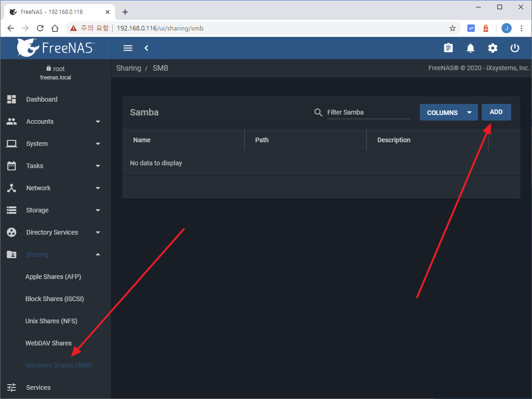Click the SMB breadcrumb

coord(161,68)
